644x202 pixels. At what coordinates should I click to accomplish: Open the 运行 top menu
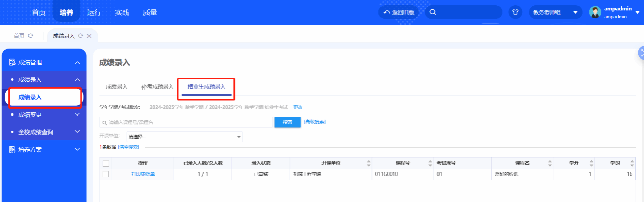coord(94,12)
